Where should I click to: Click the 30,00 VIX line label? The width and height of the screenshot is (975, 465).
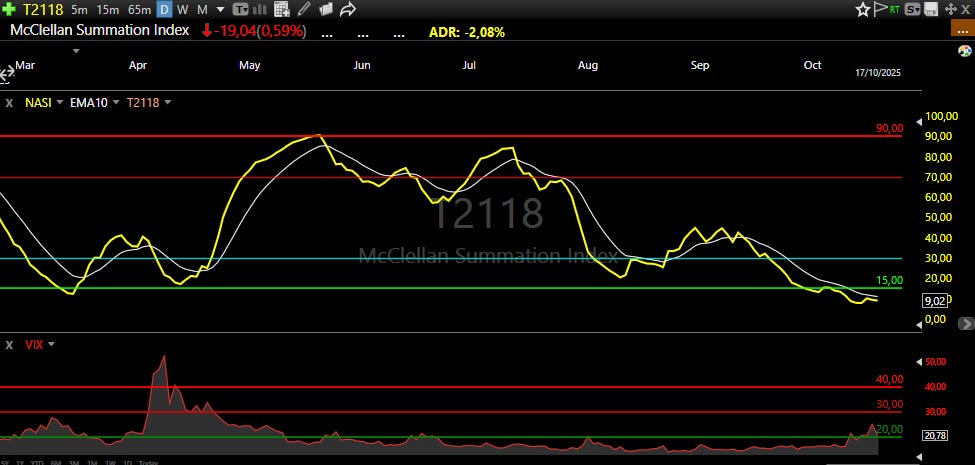tap(889, 405)
